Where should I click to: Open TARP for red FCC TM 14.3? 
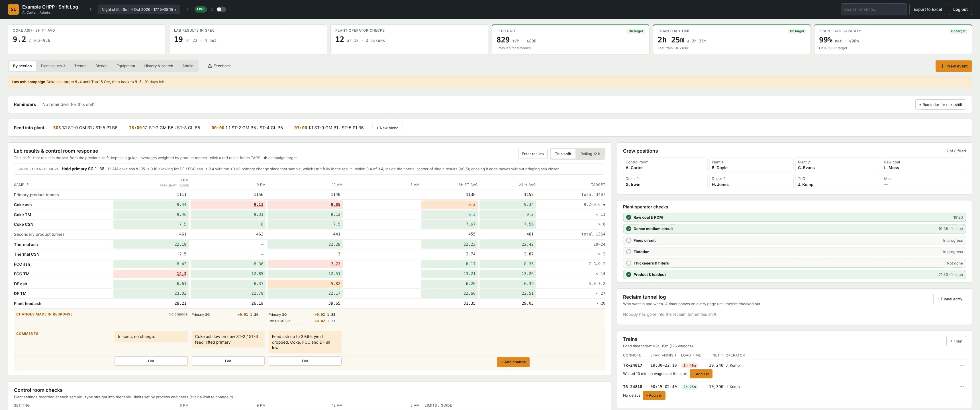(x=181, y=274)
